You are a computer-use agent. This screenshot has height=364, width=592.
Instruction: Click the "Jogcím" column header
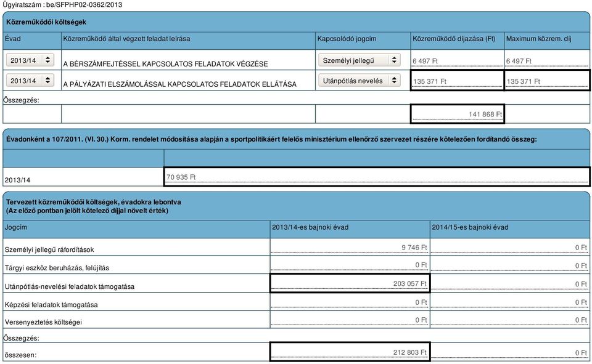(15, 227)
